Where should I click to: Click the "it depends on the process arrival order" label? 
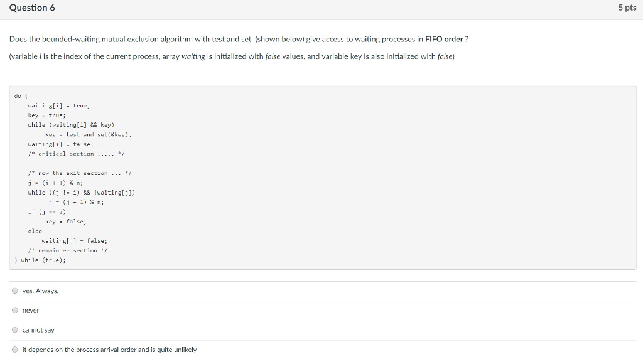(109, 350)
